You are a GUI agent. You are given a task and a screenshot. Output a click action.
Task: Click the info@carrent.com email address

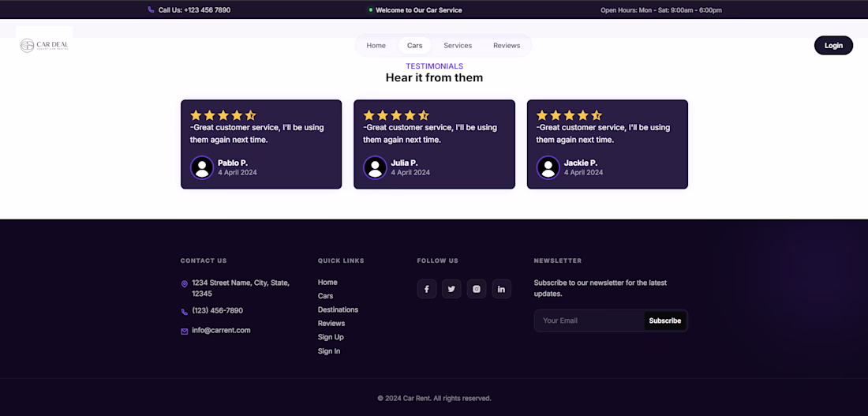pyautogui.click(x=221, y=331)
